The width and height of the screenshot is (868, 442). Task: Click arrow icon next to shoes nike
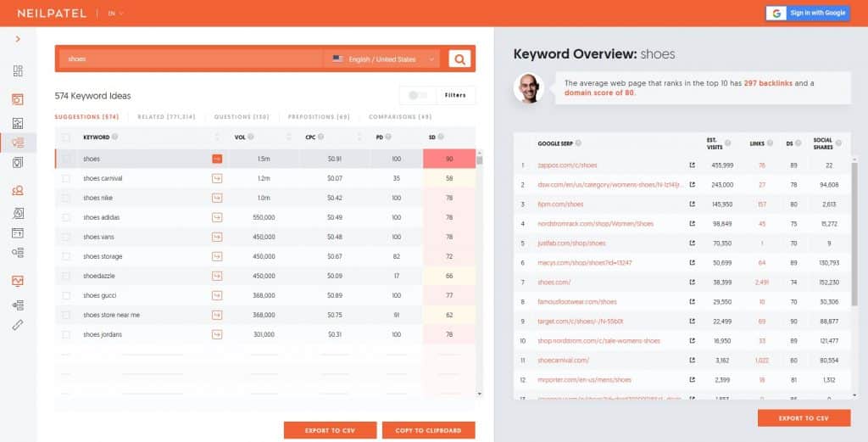[x=217, y=198]
